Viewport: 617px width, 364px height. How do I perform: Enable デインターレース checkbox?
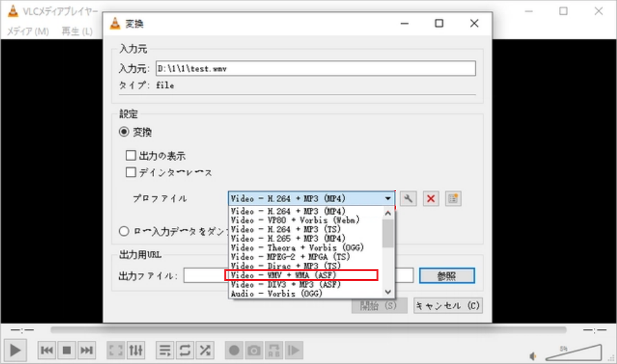(131, 172)
